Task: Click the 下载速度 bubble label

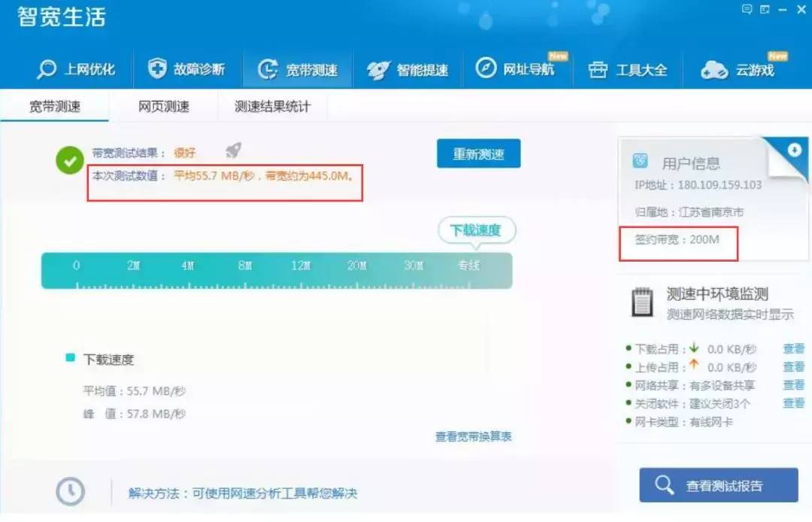Action: 476,229
